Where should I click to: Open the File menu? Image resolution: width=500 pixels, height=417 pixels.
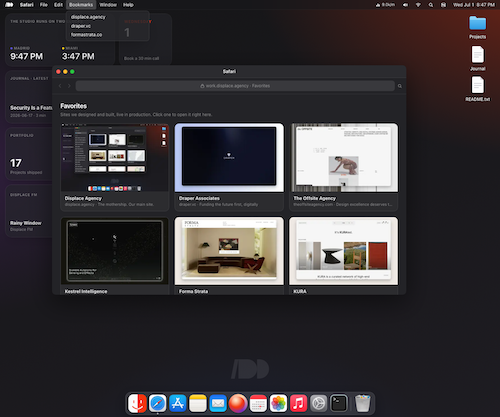[44, 5]
